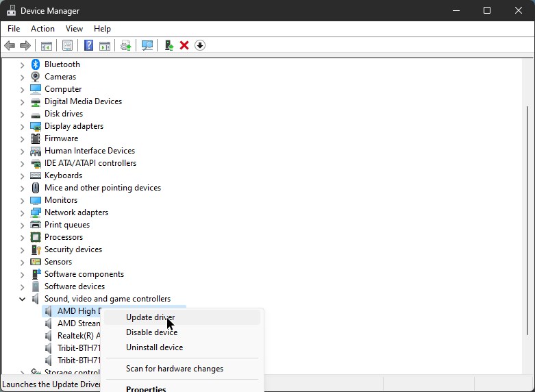Click the Add driver toolbar icon
Screen dimensions: 535x392
point(169,45)
